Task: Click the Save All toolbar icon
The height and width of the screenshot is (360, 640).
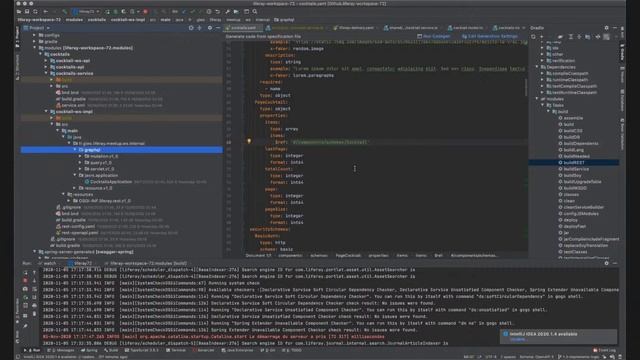Action: (x=27, y=11)
